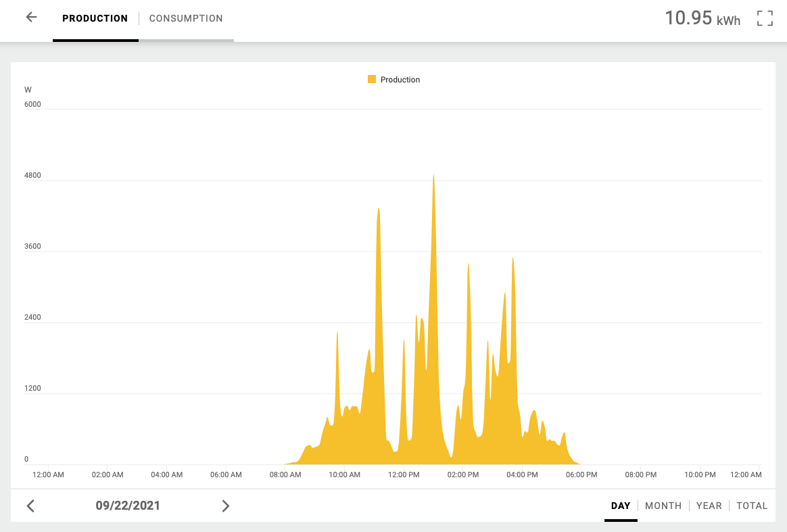Click the 10.95 kWh total reading
The width and height of the screenshot is (787, 532).
(x=702, y=18)
